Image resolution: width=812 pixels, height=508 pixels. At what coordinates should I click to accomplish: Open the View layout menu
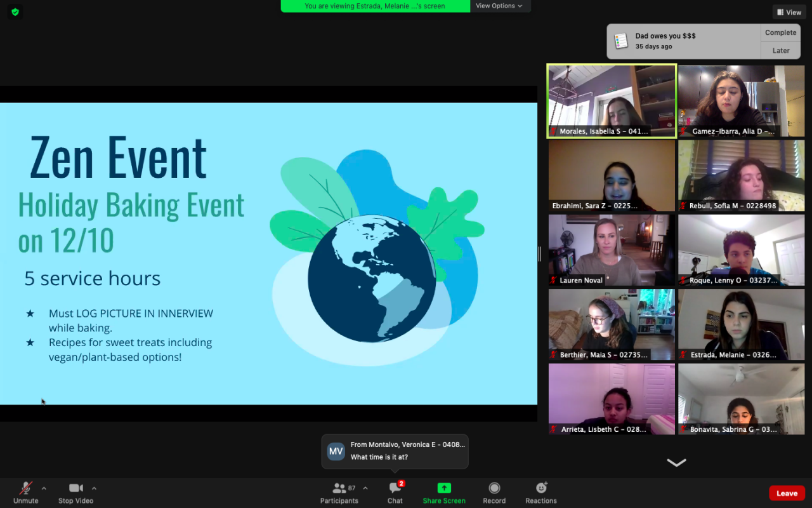click(x=789, y=12)
